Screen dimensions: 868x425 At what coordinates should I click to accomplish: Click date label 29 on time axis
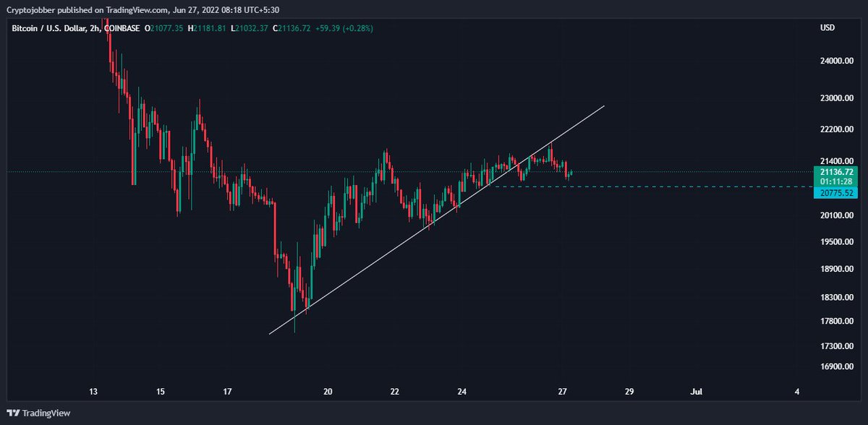coord(629,392)
